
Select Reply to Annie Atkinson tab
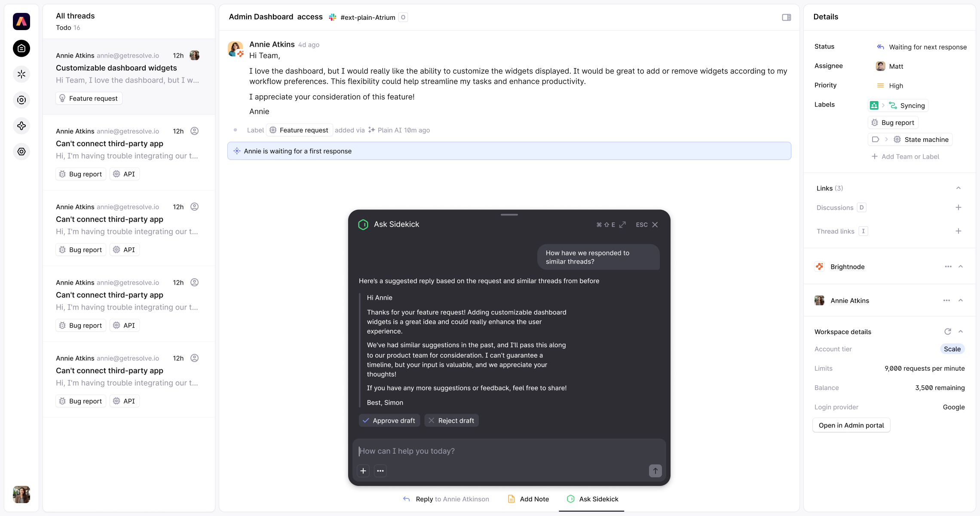point(446,499)
